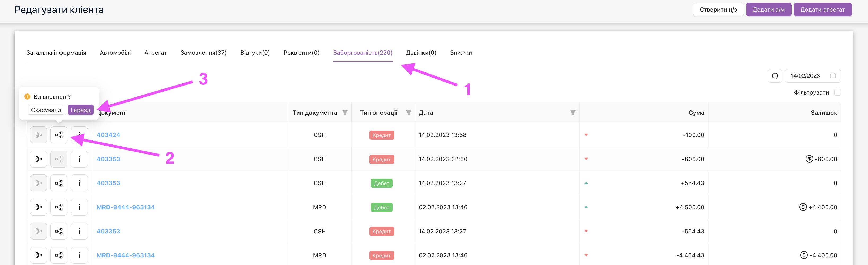Viewport: 868px width, 265px height.
Task: Click info icon in the +554.43 debit row
Action: pyautogui.click(x=79, y=183)
